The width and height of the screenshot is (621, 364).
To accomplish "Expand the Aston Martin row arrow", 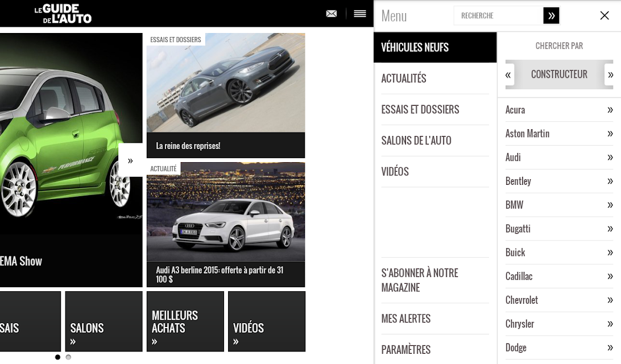I will click(x=610, y=134).
